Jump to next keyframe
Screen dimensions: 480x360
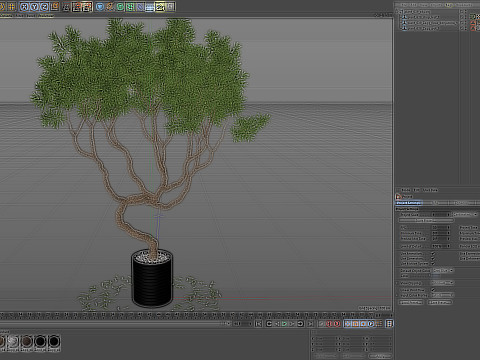pyautogui.click(x=300, y=324)
